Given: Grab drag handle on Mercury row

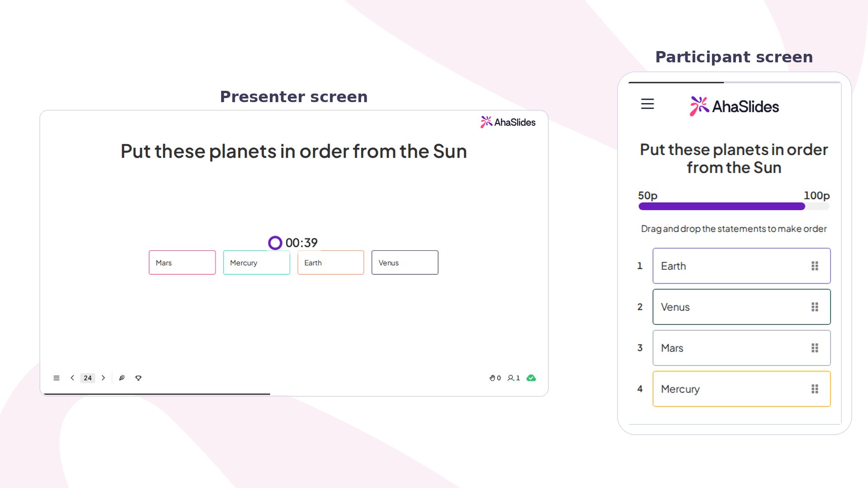Looking at the screenshot, I should (x=815, y=389).
